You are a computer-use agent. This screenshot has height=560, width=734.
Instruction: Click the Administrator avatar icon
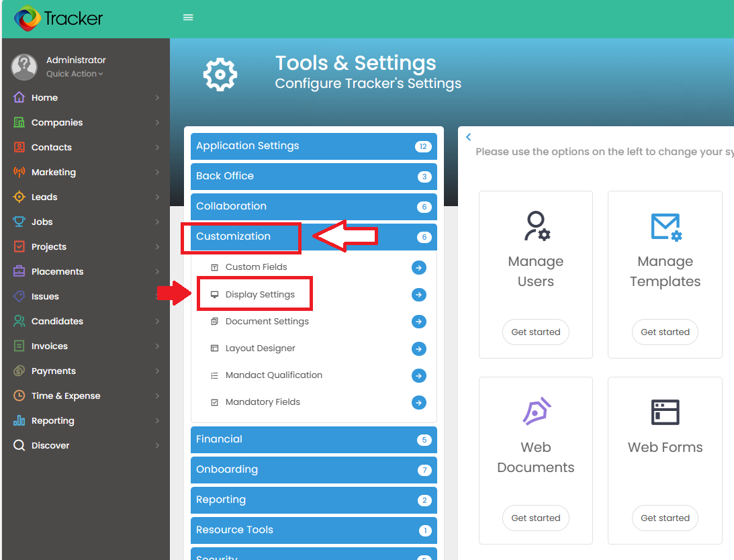[24, 66]
